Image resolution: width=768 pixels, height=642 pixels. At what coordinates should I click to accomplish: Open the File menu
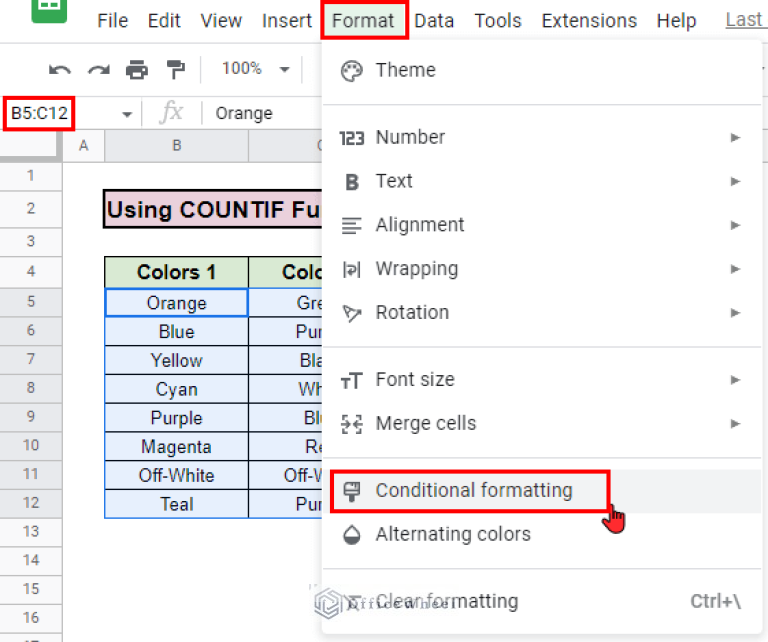point(113,21)
